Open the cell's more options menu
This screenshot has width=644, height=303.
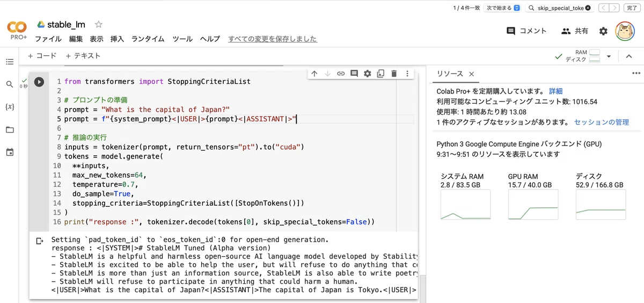(x=407, y=74)
